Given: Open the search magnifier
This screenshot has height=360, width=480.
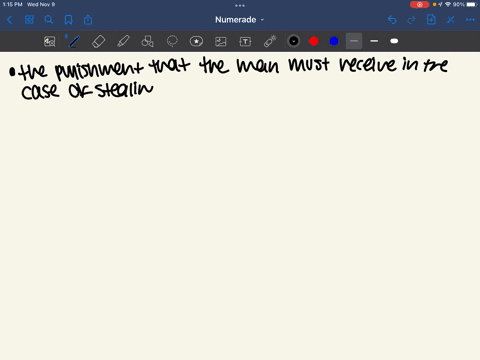Looking at the screenshot, I should [x=49, y=20].
